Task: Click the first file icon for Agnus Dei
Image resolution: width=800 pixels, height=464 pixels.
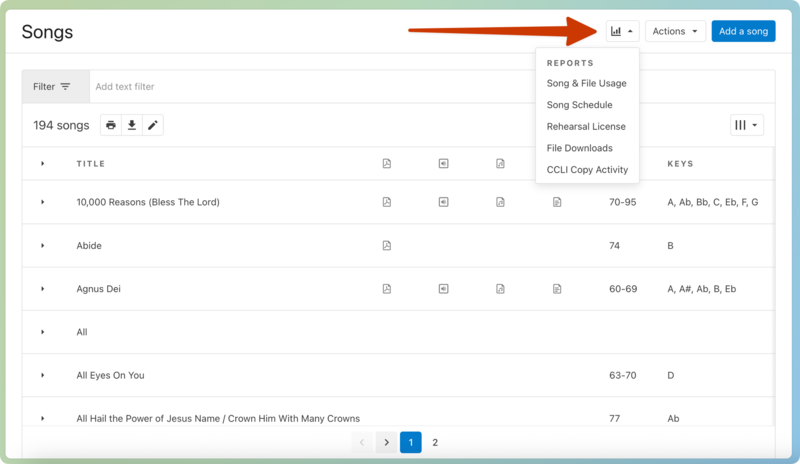Action: (x=387, y=289)
